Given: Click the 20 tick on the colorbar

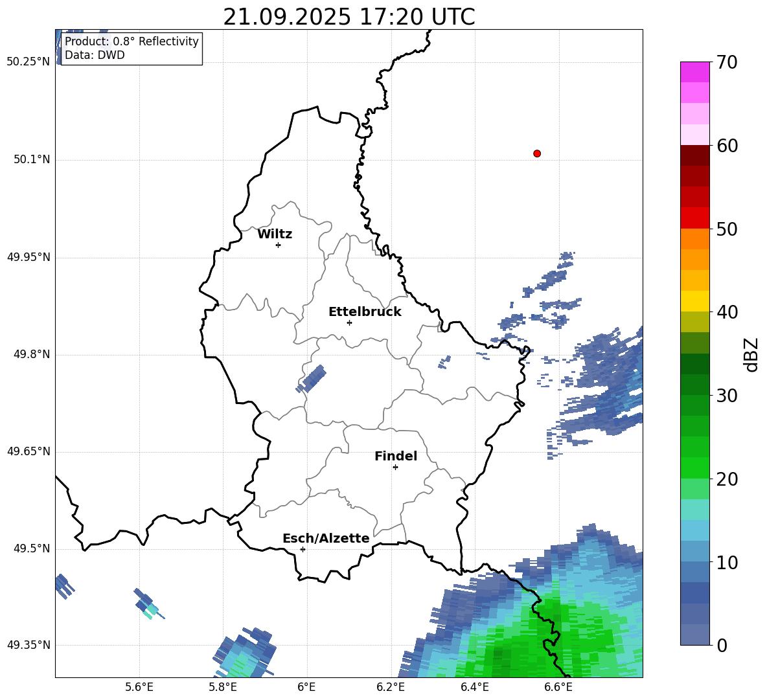Looking at the screenshot, I should 727,479.
